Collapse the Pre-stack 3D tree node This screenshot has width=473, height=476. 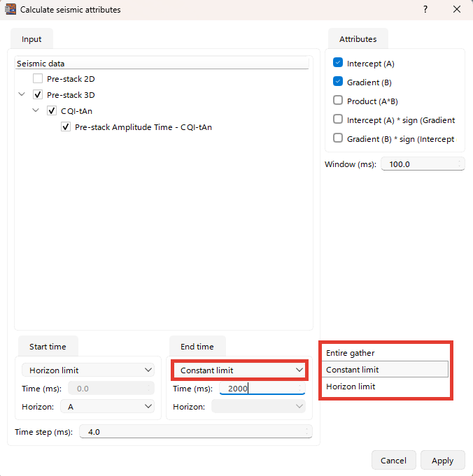[x=22, y=94]
